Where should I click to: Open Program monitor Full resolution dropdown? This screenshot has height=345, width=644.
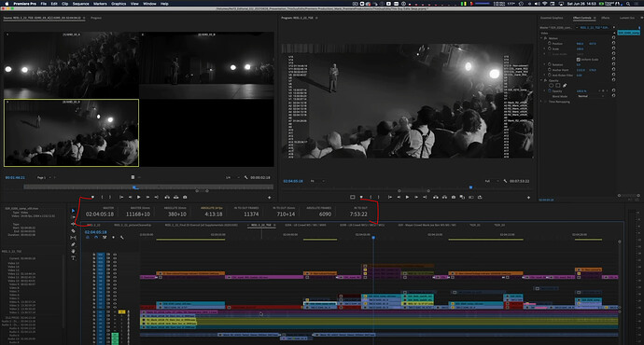[492, 181]
